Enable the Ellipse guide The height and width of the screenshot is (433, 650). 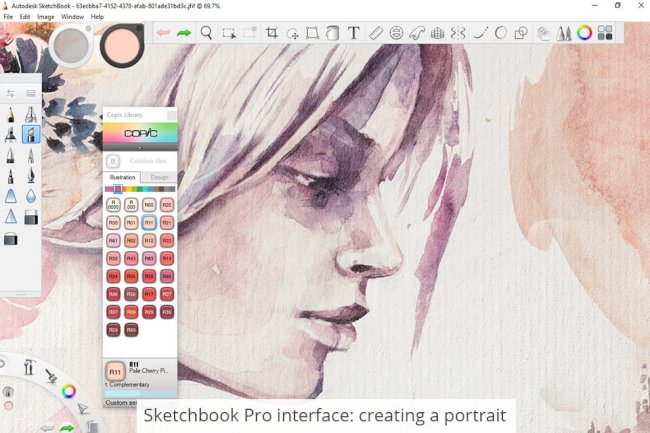397,33
